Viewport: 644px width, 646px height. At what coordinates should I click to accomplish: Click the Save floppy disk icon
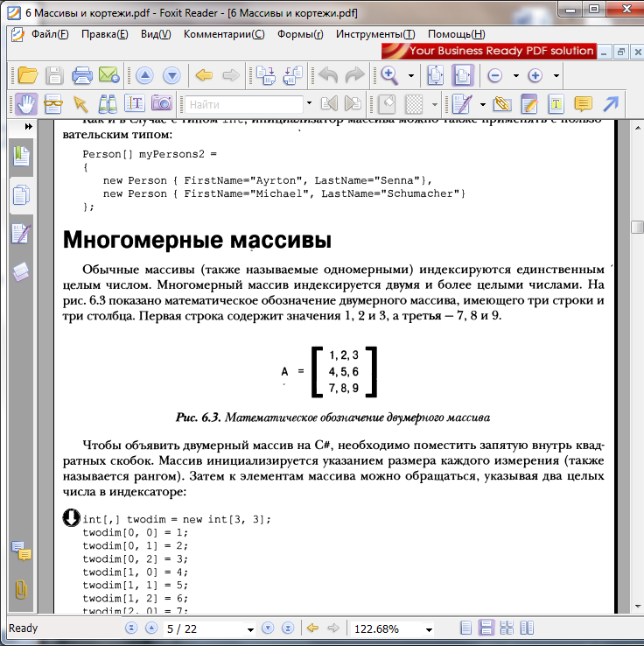tap(54, 75)
